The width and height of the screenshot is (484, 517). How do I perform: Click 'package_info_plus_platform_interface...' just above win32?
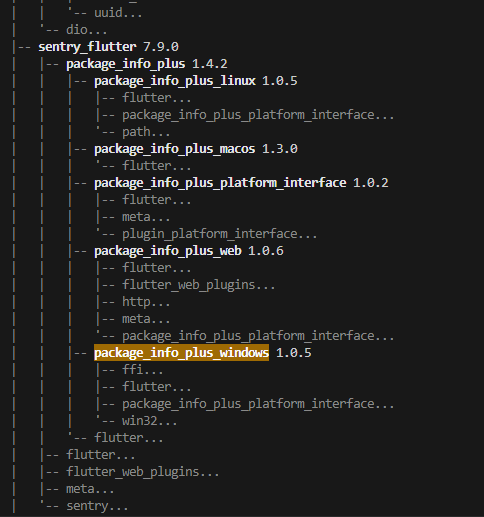tap(258, 404)
